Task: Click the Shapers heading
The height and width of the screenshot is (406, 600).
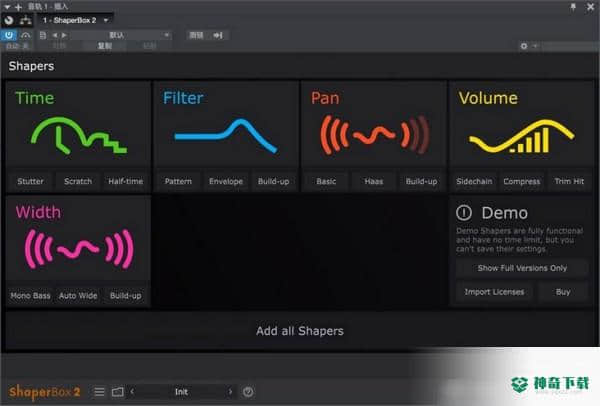Action: tap(31, 66)
